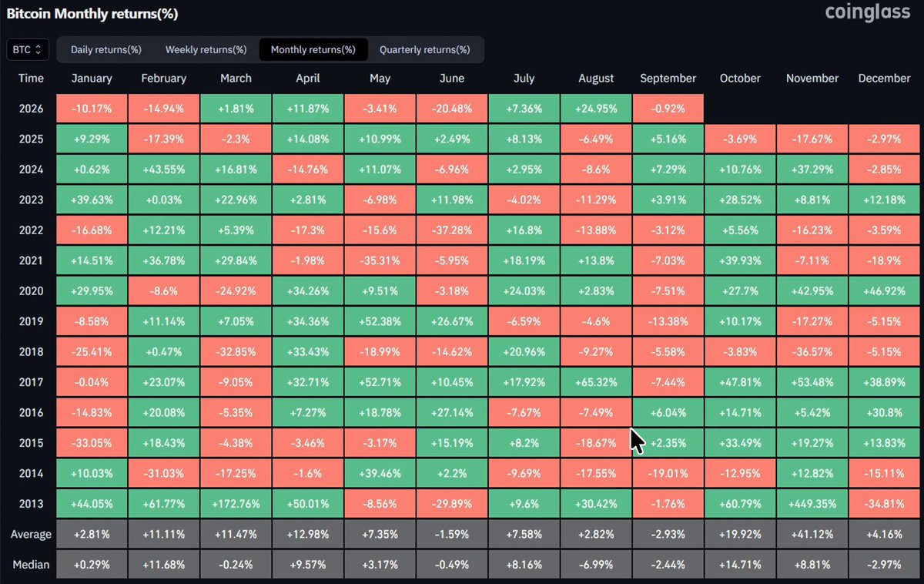Click the -36.57% cell for November 2018

tap(812, 352)
